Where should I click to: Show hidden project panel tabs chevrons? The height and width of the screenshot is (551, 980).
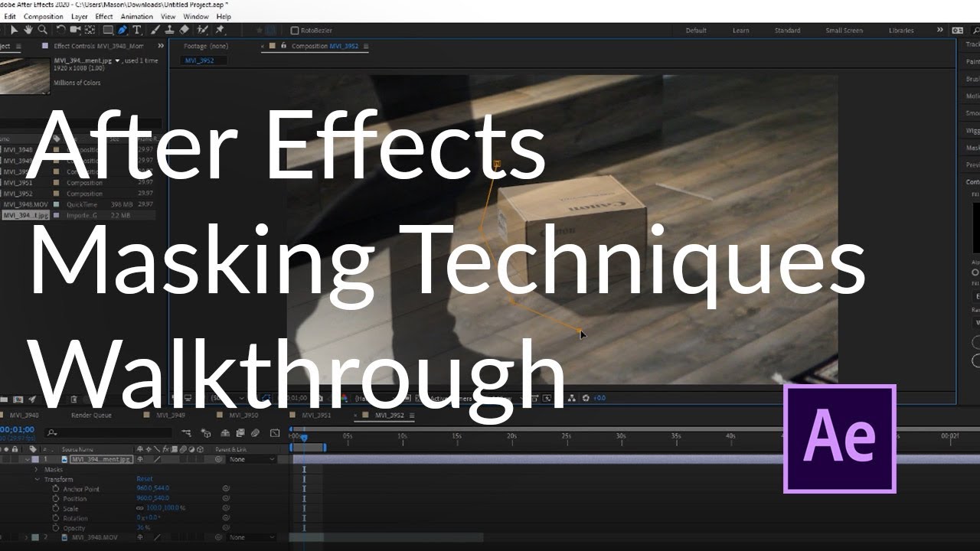[x=161, y=46]
